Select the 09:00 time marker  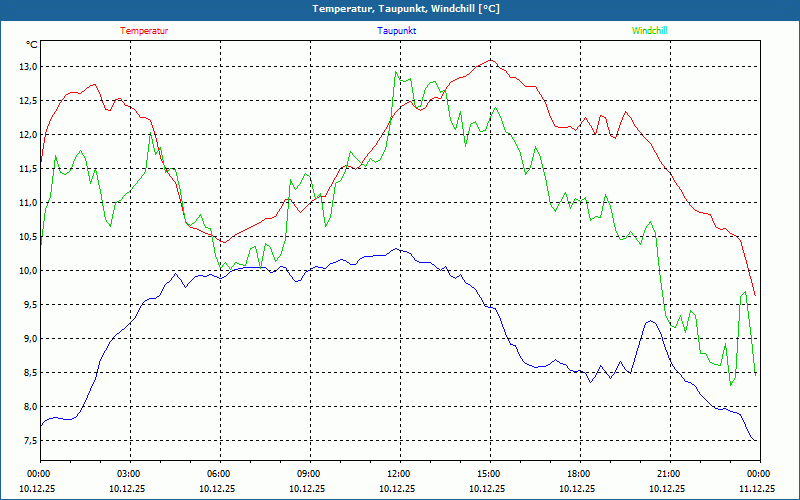click(309, 474)
